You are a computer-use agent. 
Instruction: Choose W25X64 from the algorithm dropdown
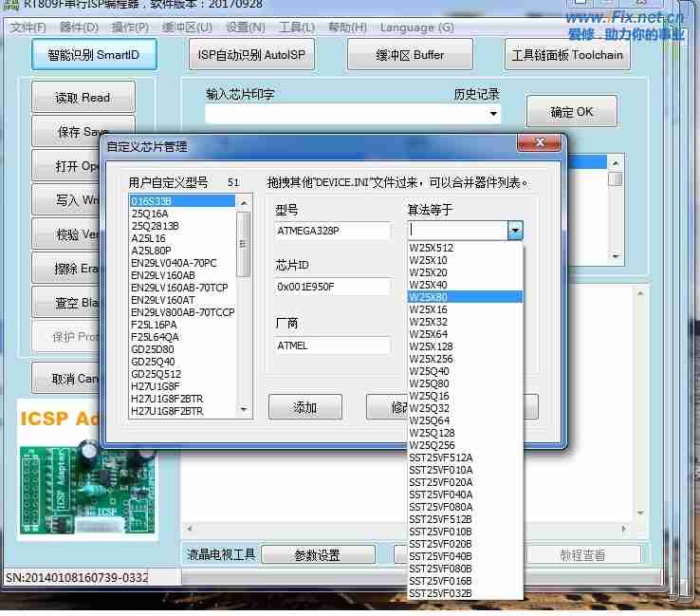coord(465,334)
